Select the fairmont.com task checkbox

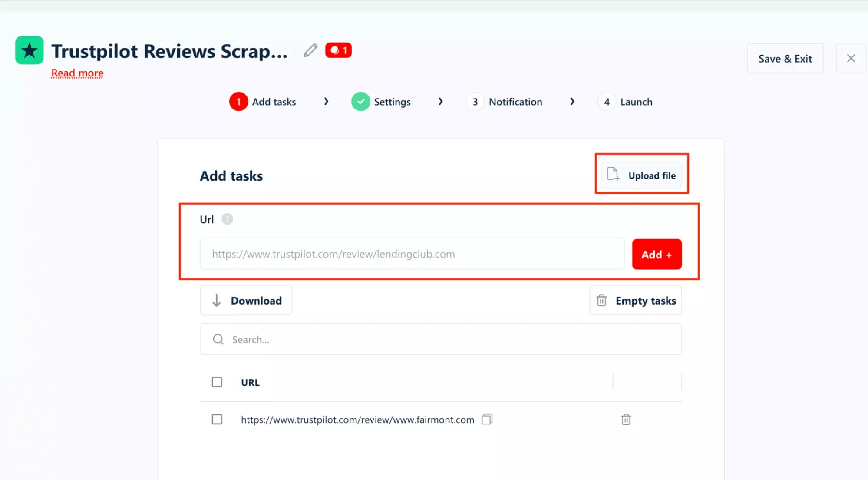(x=217, y=419)
